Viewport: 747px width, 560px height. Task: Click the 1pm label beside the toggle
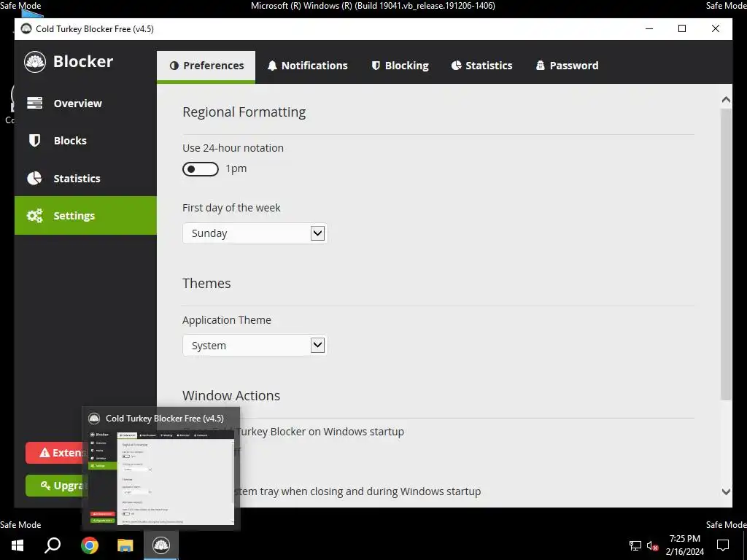[x=236, y=168]
